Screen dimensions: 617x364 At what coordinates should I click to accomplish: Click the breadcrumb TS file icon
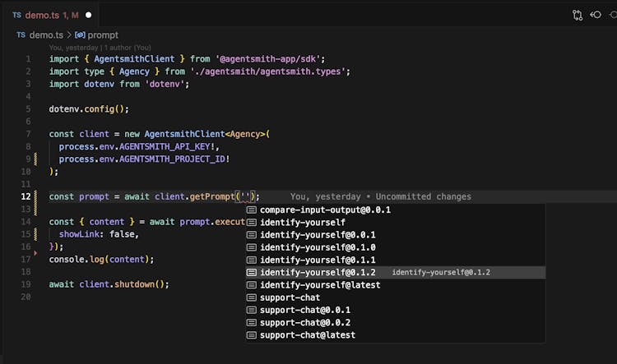[21, 35]
